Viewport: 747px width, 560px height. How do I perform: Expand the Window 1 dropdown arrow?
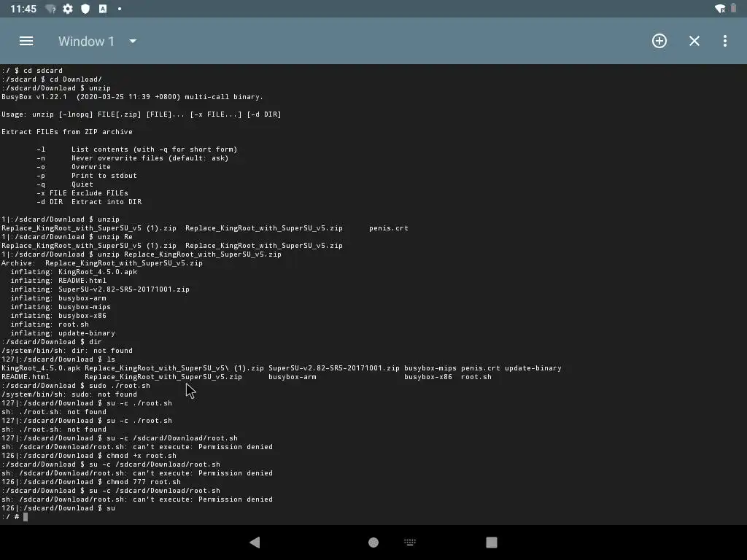click(133, 42)
